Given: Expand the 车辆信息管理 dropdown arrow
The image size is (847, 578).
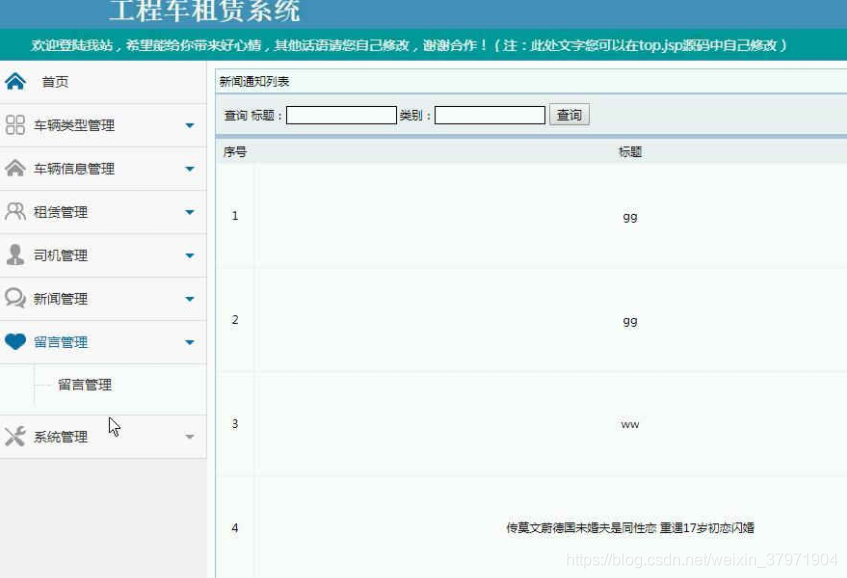Looking at the screenshot, I should click(190, 169).
